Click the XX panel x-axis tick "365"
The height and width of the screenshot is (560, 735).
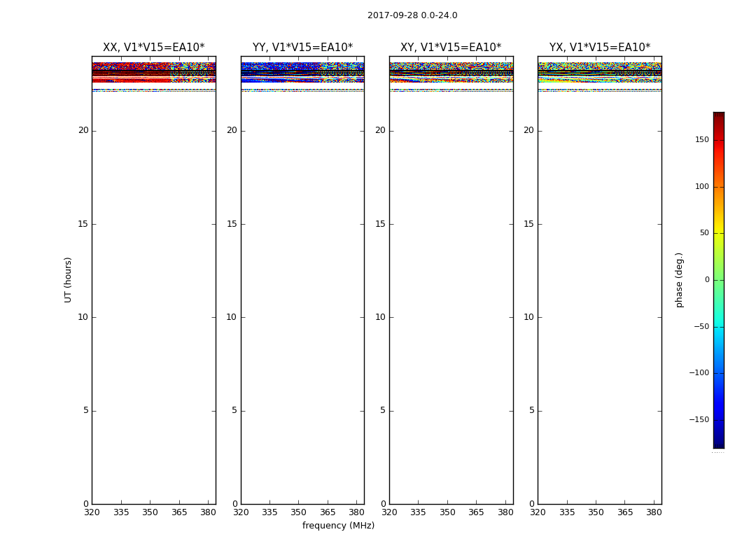click(x=179, y=512)
